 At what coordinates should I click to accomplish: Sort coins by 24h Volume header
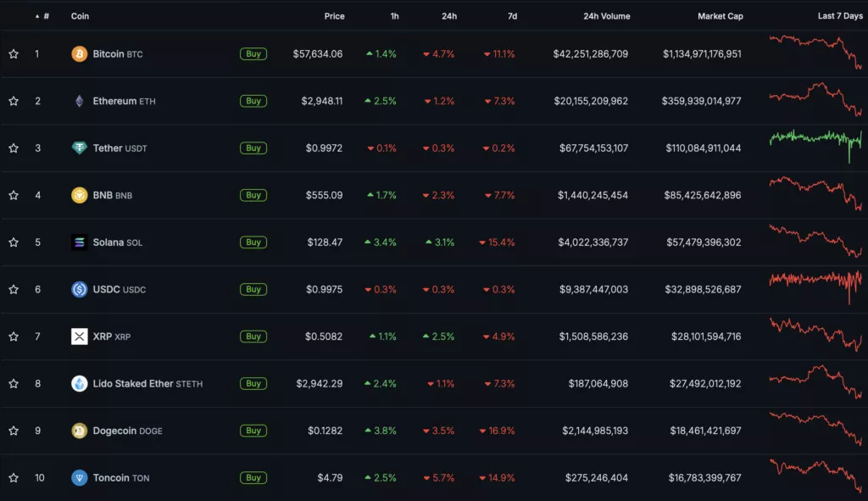[606, 16]
